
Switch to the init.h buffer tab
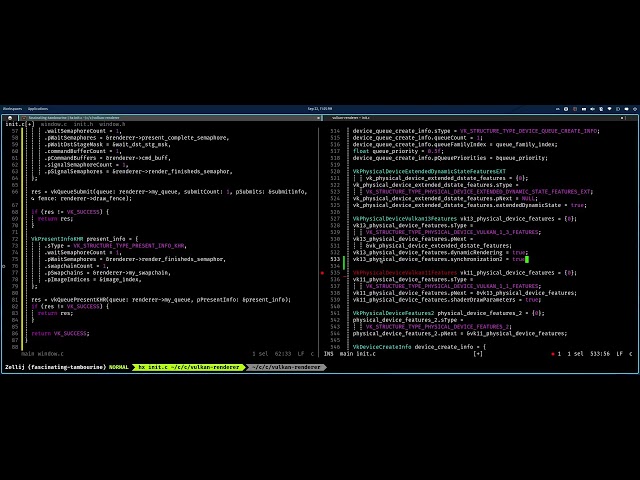(x=83, y=124)
